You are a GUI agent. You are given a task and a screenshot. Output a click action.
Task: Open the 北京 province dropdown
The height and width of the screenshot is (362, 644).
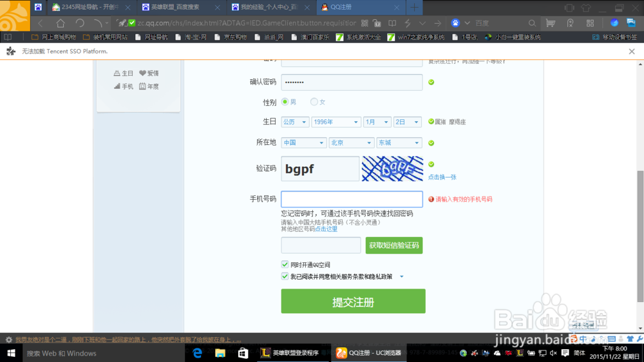point(351,142)
